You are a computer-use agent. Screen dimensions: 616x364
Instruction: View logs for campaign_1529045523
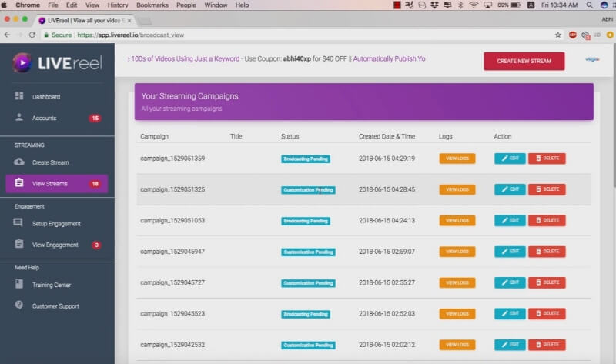pyautogui.click(x=457, y=313)
